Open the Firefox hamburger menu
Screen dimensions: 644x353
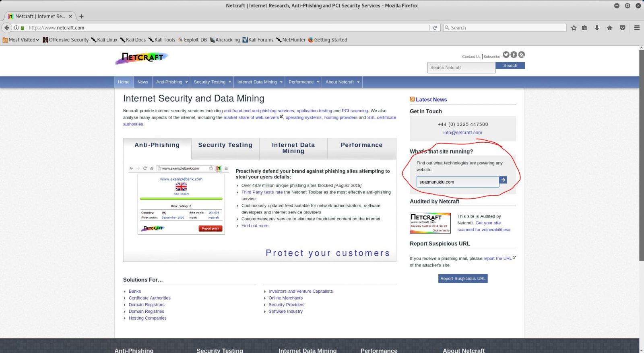637,28
